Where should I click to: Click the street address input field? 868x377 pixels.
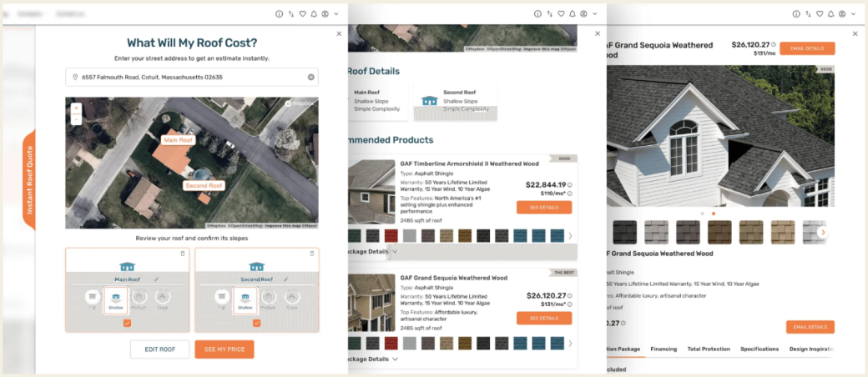pyautogui.click(x=184, y=78)
